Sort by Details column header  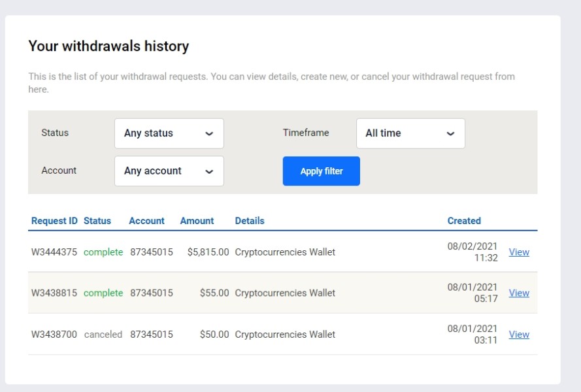tap(250, 221)
